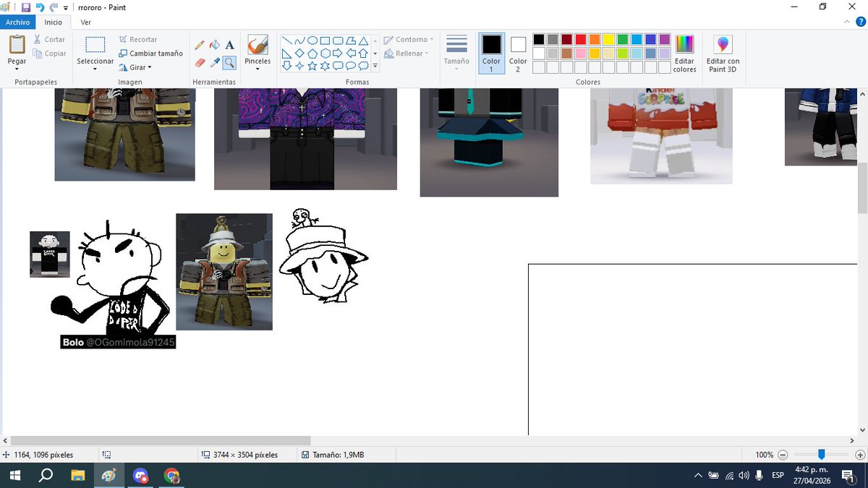Click the zoom slider handle
Screen dimensions: 868x488
click(x=822, y=455)
